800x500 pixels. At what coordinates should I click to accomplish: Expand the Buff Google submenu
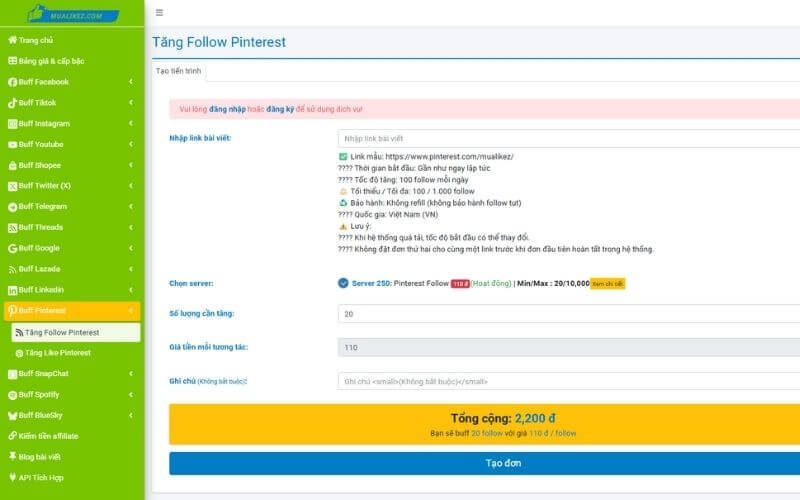click(x=131, y=248)
